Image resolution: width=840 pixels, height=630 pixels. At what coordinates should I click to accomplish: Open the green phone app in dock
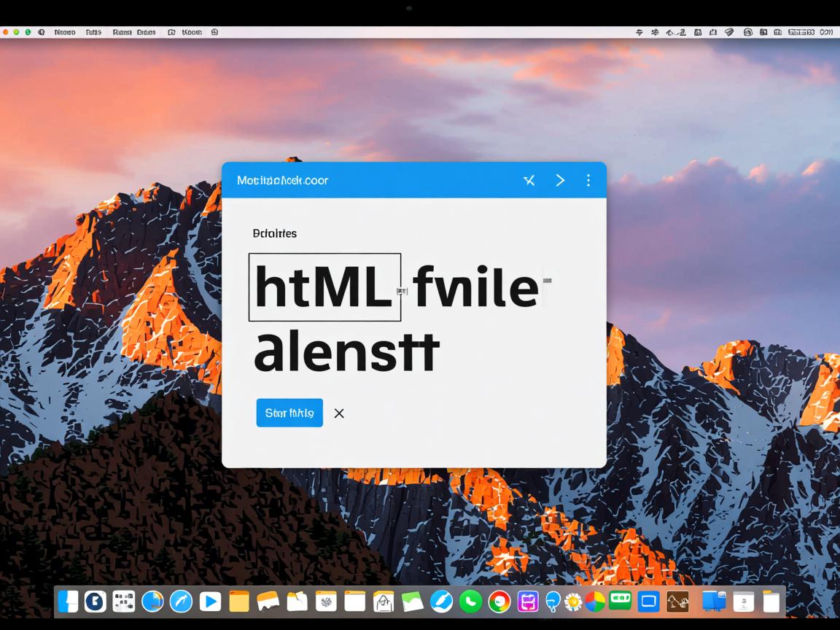(470, 601)
